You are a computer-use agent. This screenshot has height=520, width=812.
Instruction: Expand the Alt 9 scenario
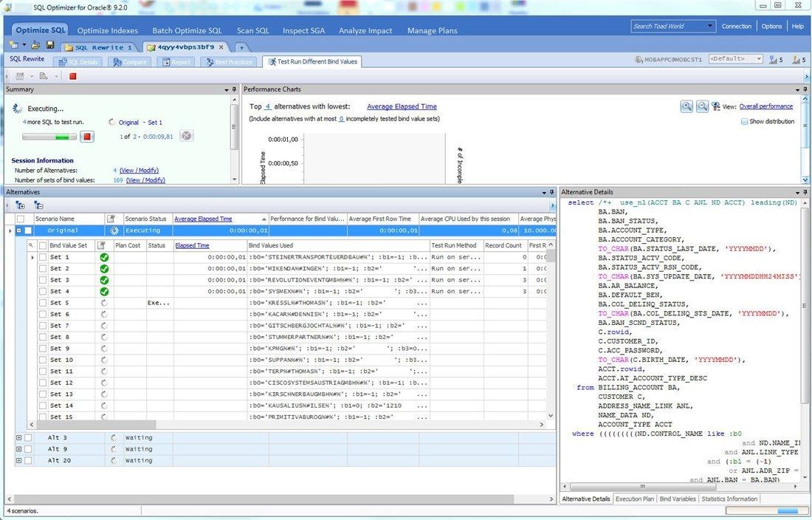pos(19,449)
